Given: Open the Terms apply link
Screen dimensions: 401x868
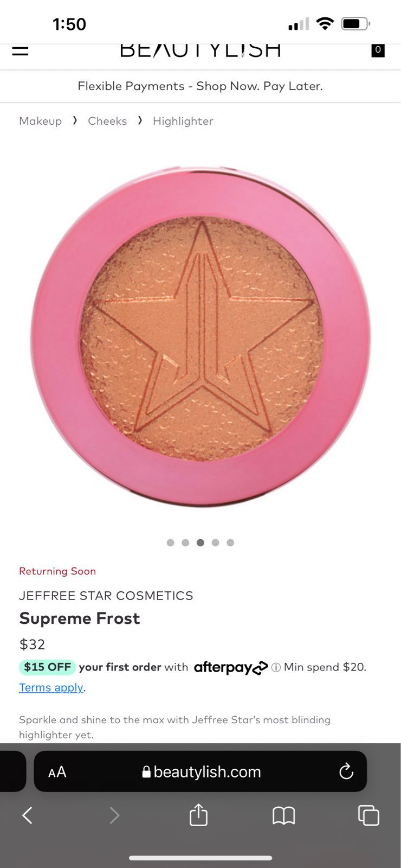Looking at the screenshot, I should click(x=51, y=687).
